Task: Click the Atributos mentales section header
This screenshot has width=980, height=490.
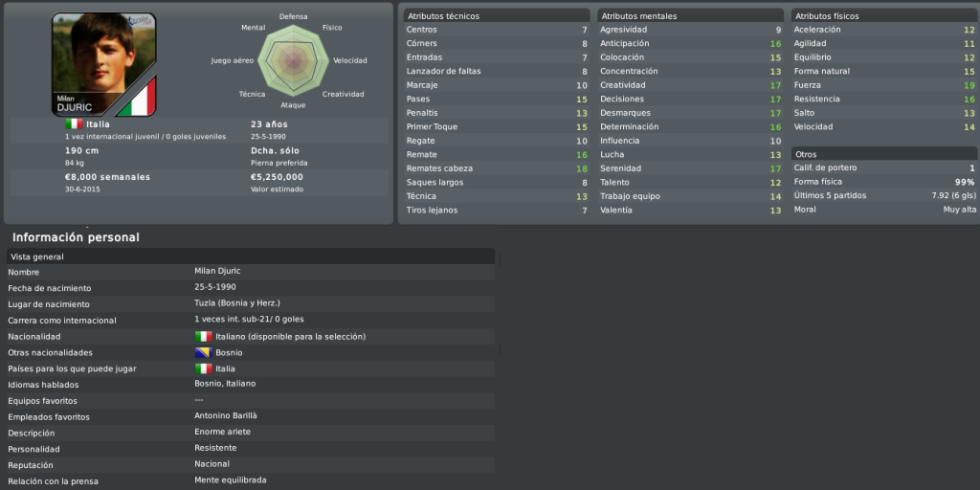Action: [x=691, y=15]
